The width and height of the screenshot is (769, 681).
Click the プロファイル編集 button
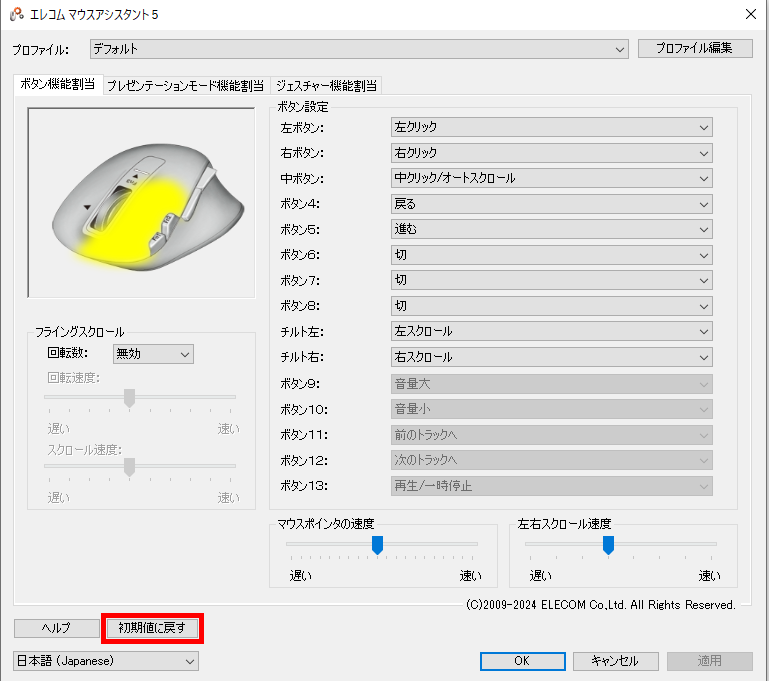[695, 48]
